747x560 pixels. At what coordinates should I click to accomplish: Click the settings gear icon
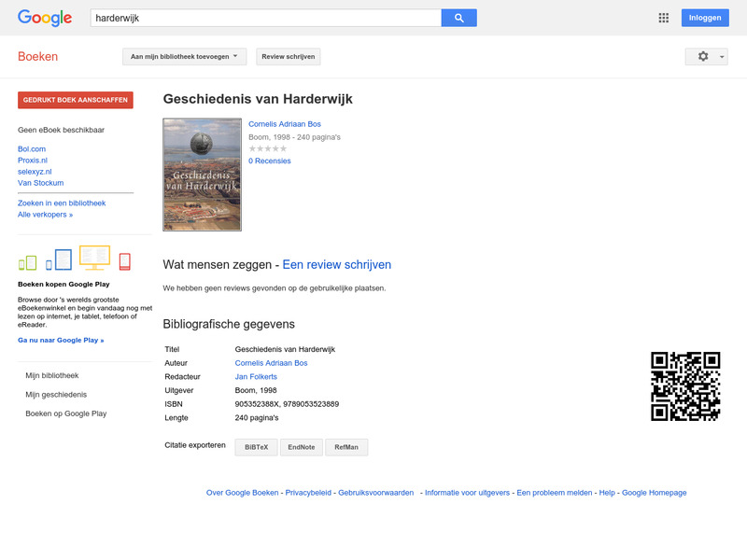click(x=702, y=56)
